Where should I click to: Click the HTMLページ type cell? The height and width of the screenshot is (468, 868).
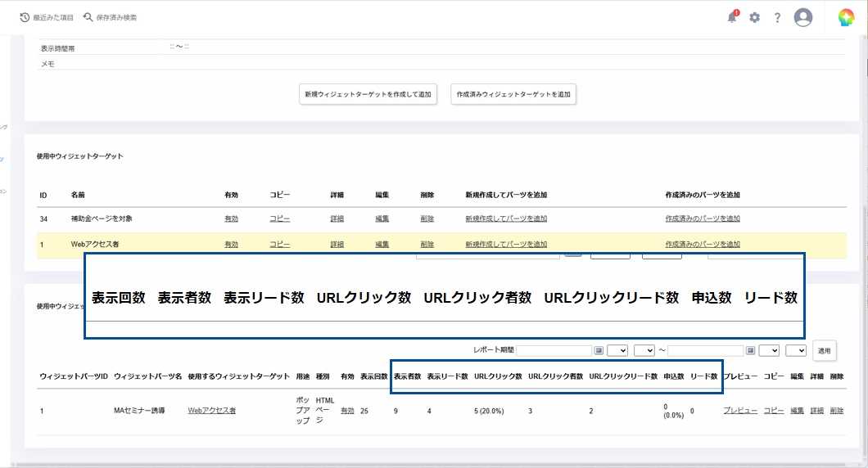click(x=325, y=411)
